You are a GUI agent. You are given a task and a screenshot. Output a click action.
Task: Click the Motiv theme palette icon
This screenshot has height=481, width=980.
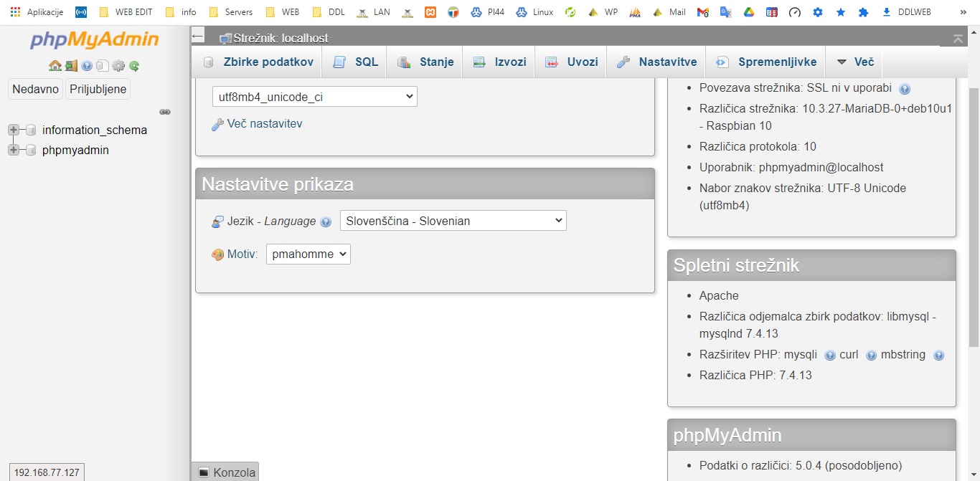point(218,254)
